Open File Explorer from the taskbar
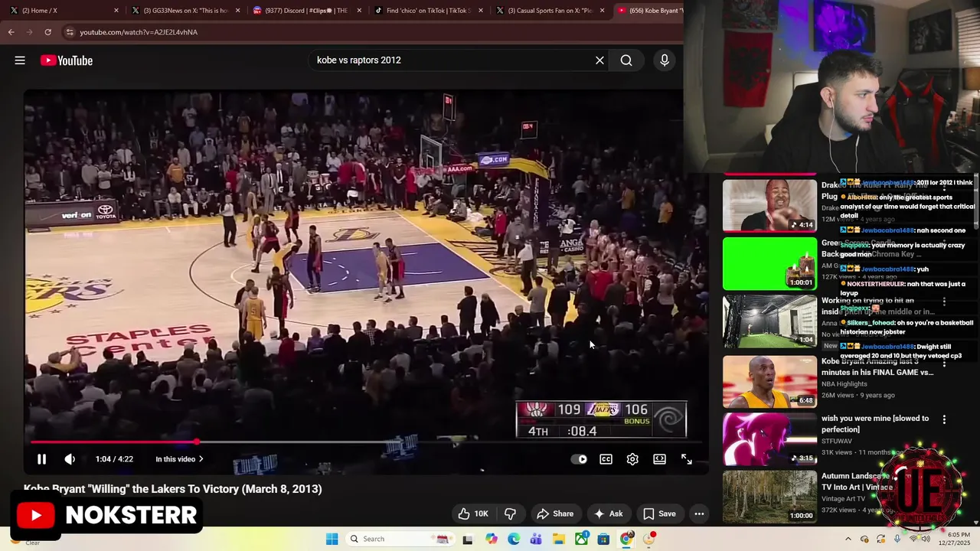 (560, 539)
